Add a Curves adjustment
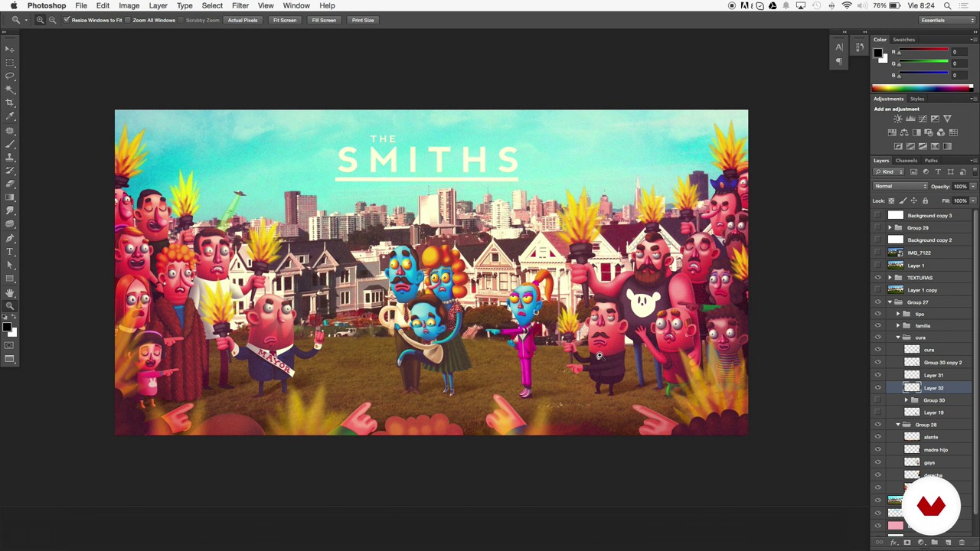 pos(923,119)
